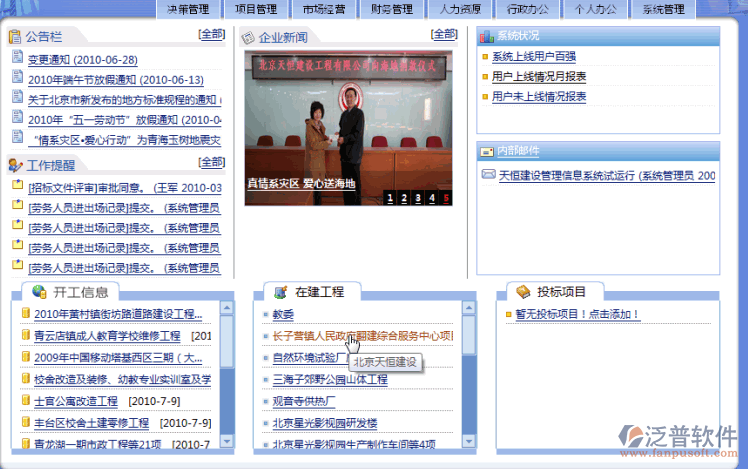
Task: Open 系统上线用户百强 report link
Action: pyautogui.click(x=533, y=57)
